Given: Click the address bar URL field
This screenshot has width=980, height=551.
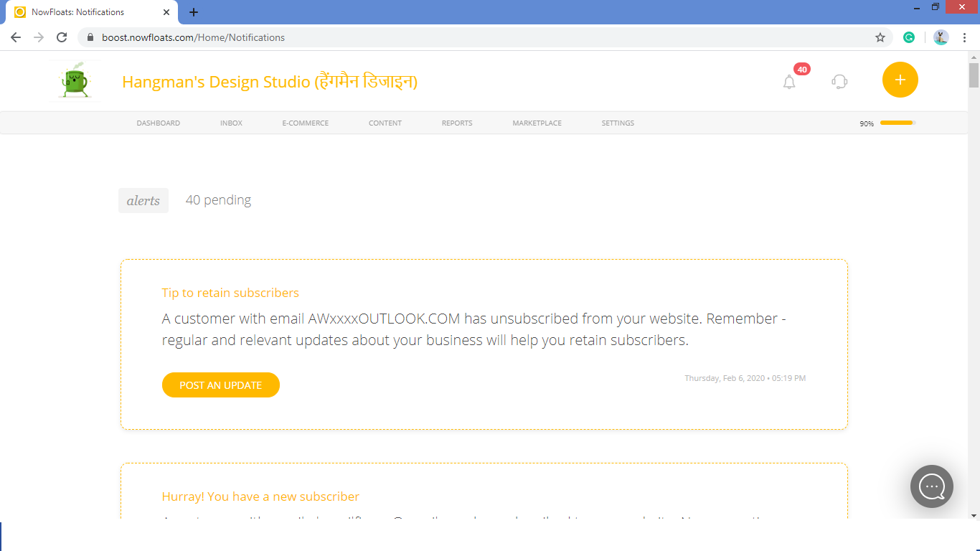Looking at the screenshot, I should (484, 37).
